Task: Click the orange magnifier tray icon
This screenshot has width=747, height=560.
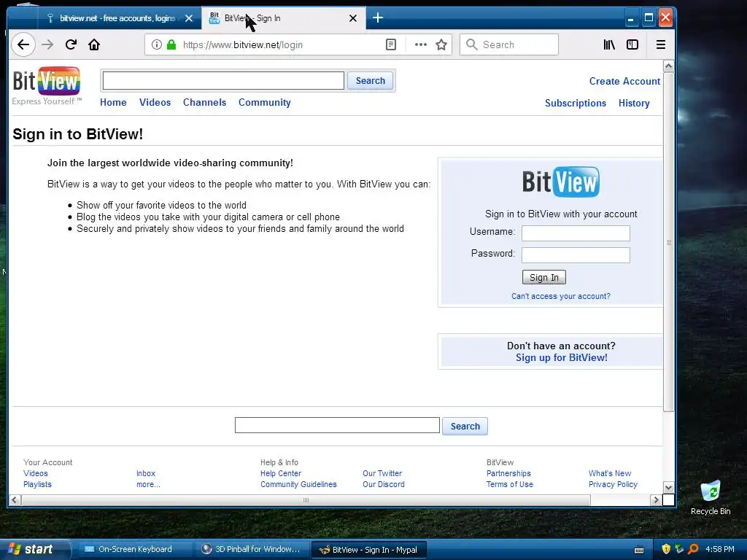Action: tap(693, 549)
